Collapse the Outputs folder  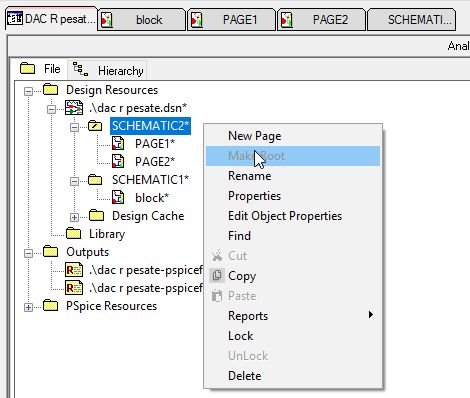[29, 253]
